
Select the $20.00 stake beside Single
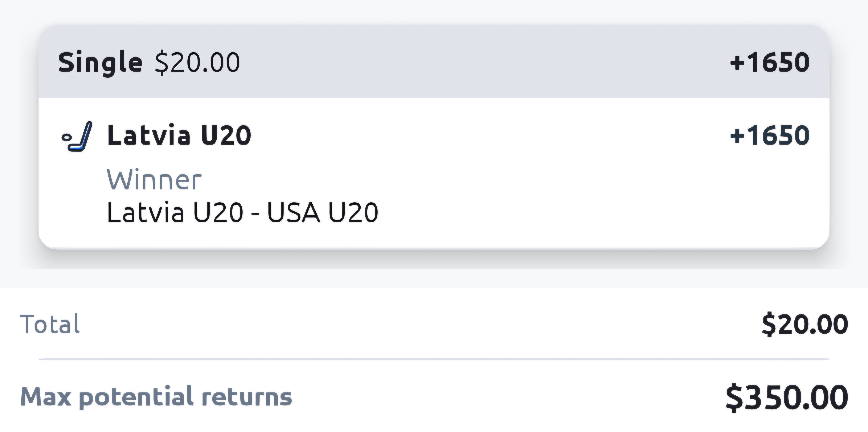(x=197, y=63)
